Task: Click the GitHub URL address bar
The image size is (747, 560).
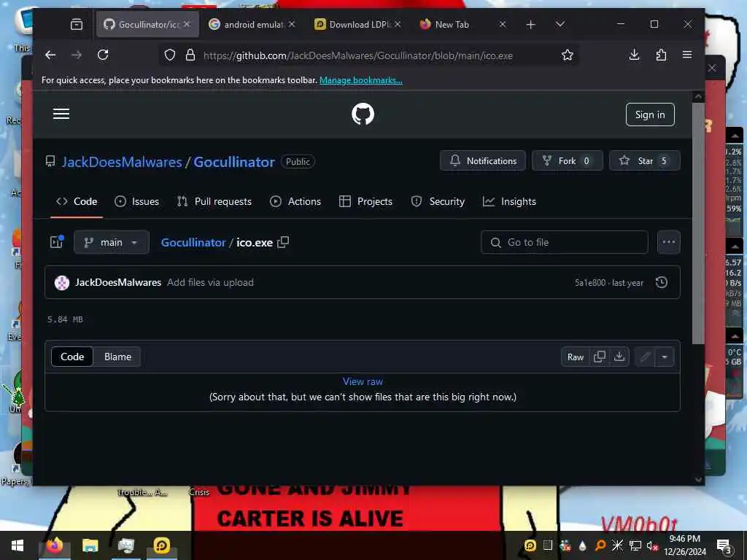Action: click(x=357, y=55)
